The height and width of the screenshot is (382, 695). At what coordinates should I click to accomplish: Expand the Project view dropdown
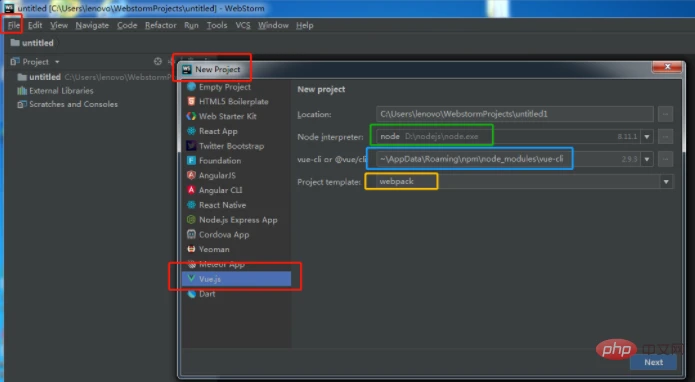pos(57,62)
